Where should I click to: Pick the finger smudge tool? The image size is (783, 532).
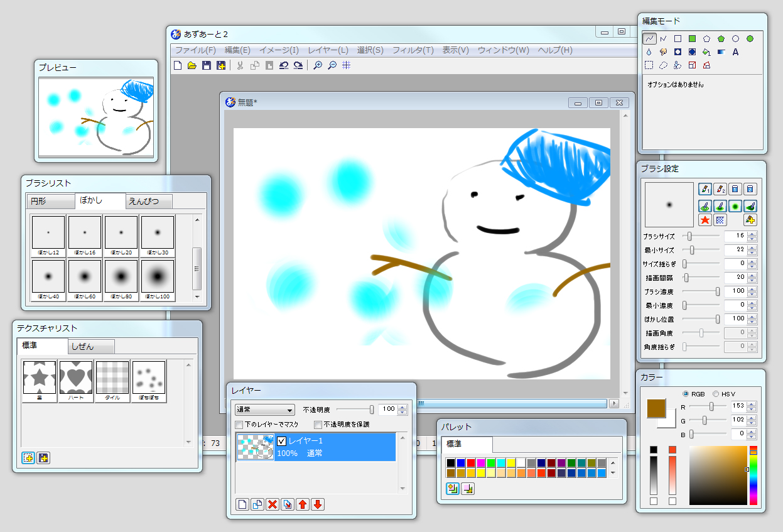[663, 52]
